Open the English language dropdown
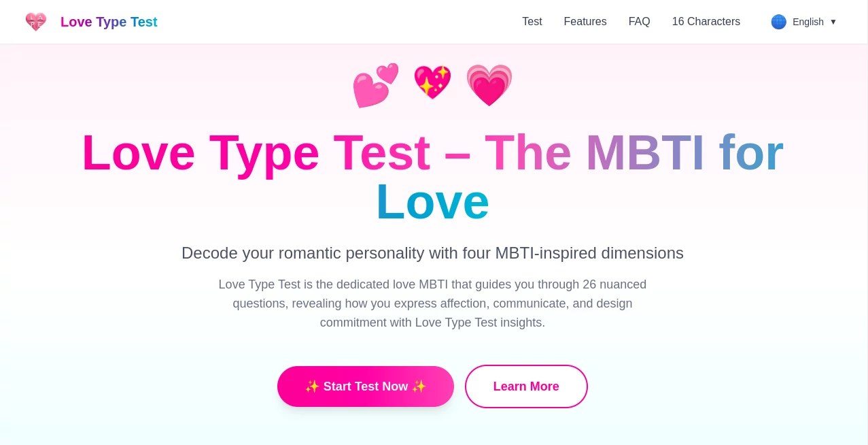Viewport: 868px width, 445px height. tap(808, 22)
